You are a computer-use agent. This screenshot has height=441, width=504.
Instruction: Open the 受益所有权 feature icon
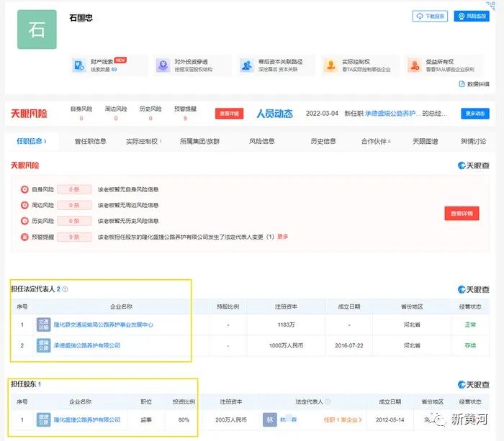[414, 65]
